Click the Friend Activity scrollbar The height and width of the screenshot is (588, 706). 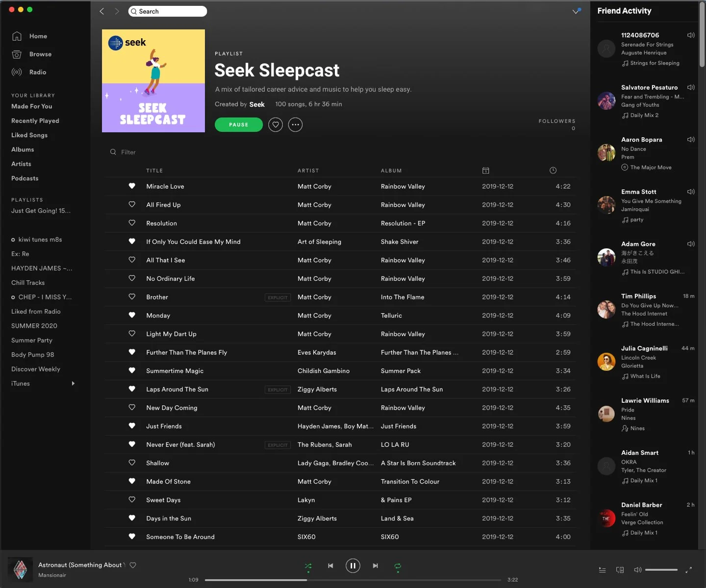tap(702, 34)
